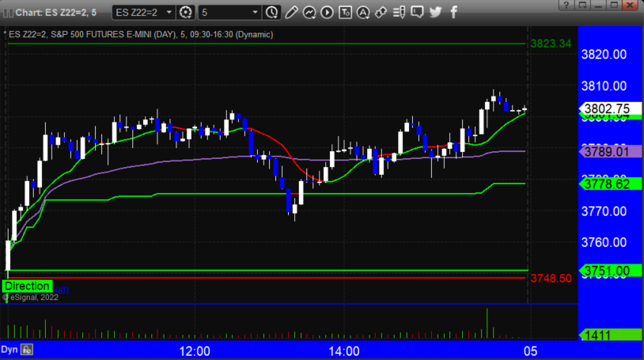Click the purple 3789.01 price marker
644x360 pixels.
coord(610,152)
